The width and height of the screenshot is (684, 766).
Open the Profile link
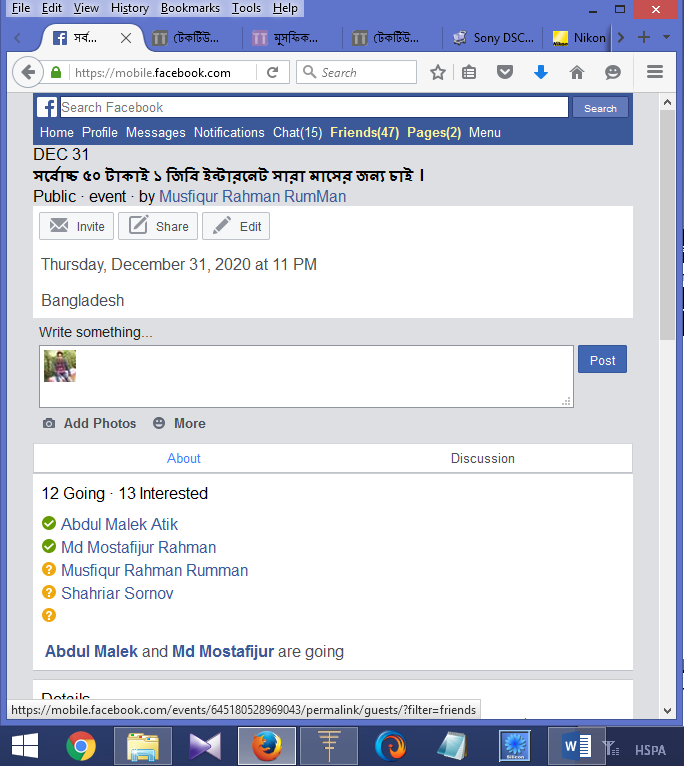100,132
